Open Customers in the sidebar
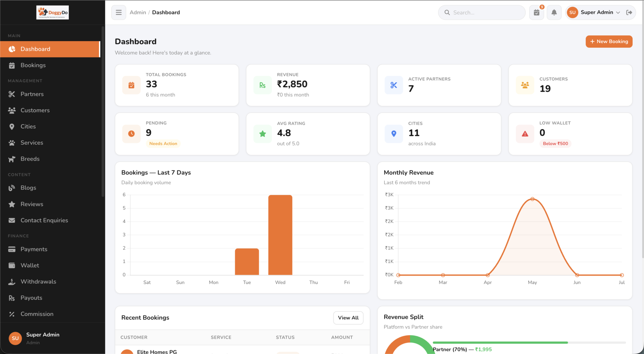 (x=50, y=110)
